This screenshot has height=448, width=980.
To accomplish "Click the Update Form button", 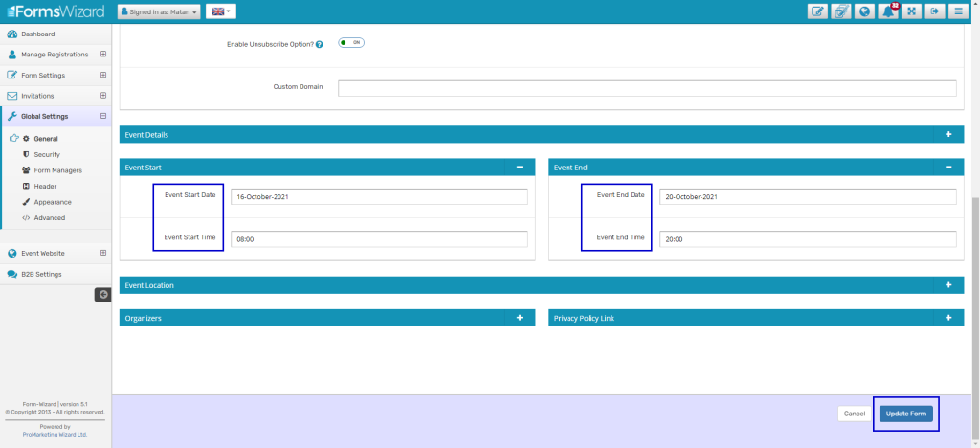I will point(905,414).
